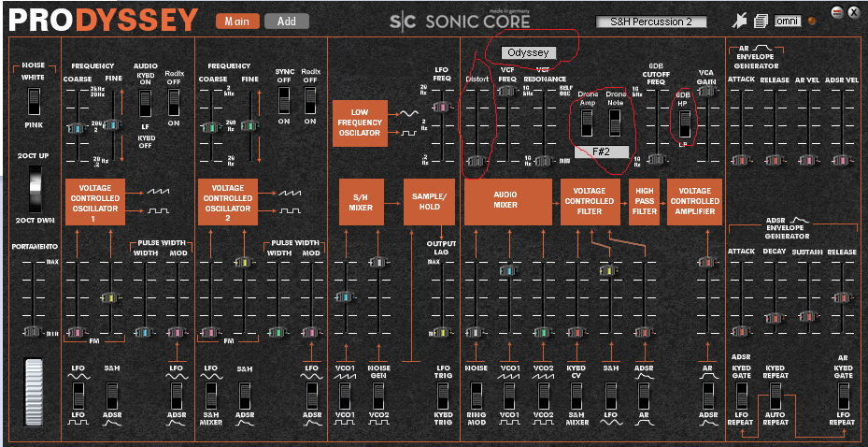Click the pin icon beside preset name
Image resolution: width=868 pixels, height=447 pixels.
tap(742, 21)
